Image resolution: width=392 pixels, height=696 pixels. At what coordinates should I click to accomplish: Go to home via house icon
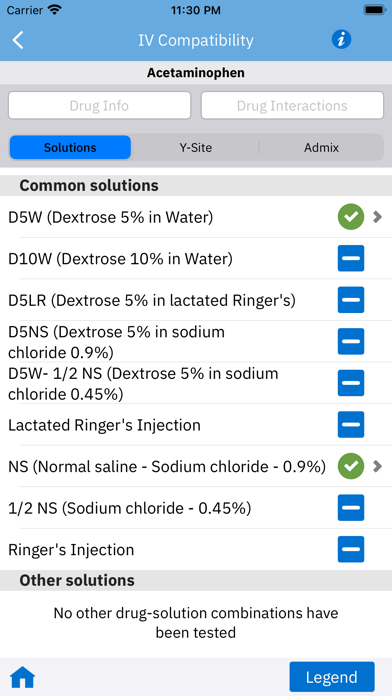[x=22, y=677]
